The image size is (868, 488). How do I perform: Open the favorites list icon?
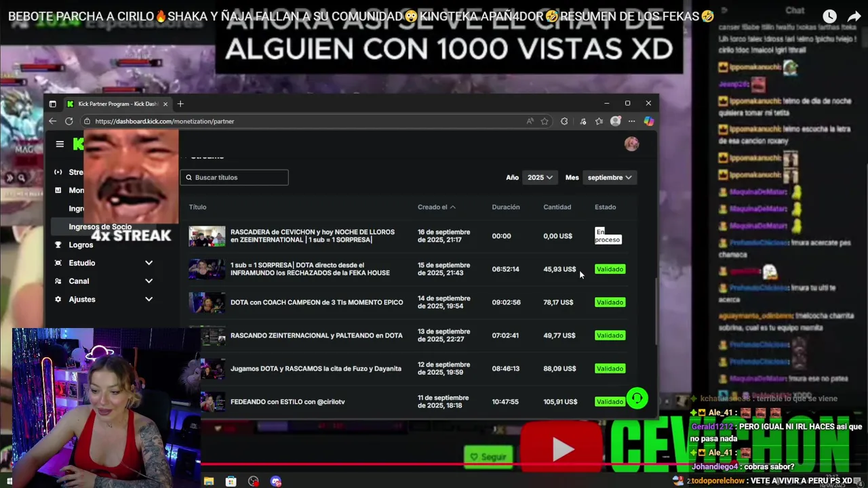click(599, 121)
